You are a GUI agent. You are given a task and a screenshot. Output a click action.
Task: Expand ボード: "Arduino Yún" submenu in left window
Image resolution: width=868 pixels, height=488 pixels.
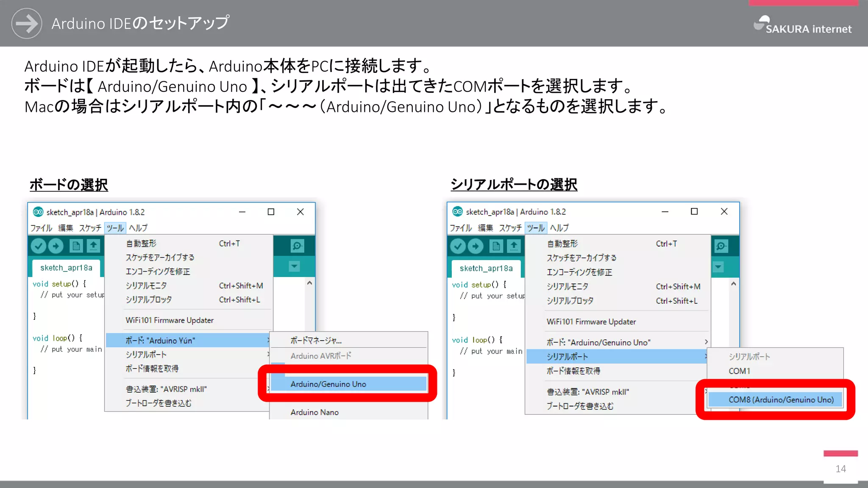point(188,340)
